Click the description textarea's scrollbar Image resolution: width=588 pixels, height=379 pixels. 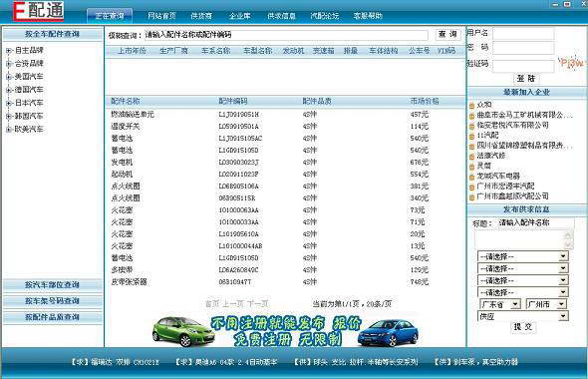(568, 239)
